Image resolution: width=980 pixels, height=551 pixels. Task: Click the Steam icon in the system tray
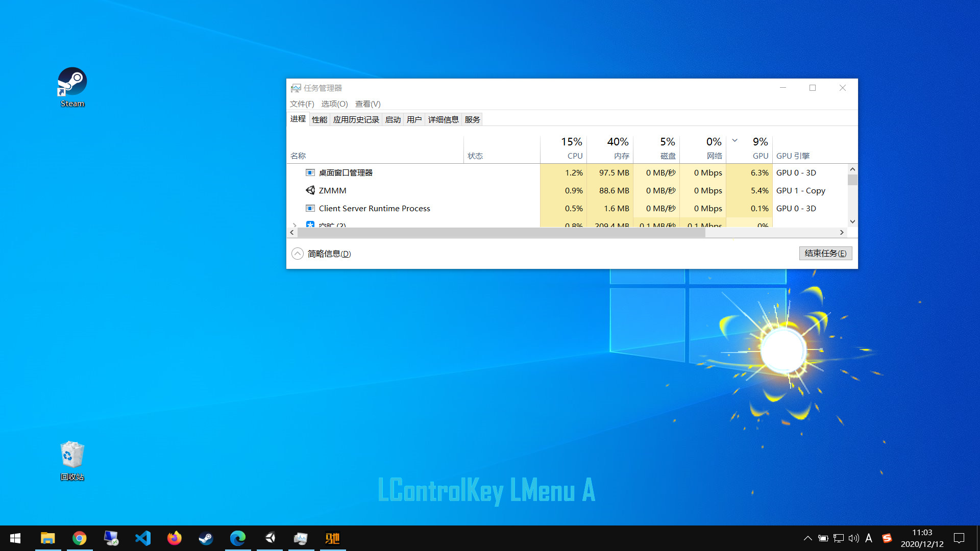pyautogui.click(x=887, y=538)
